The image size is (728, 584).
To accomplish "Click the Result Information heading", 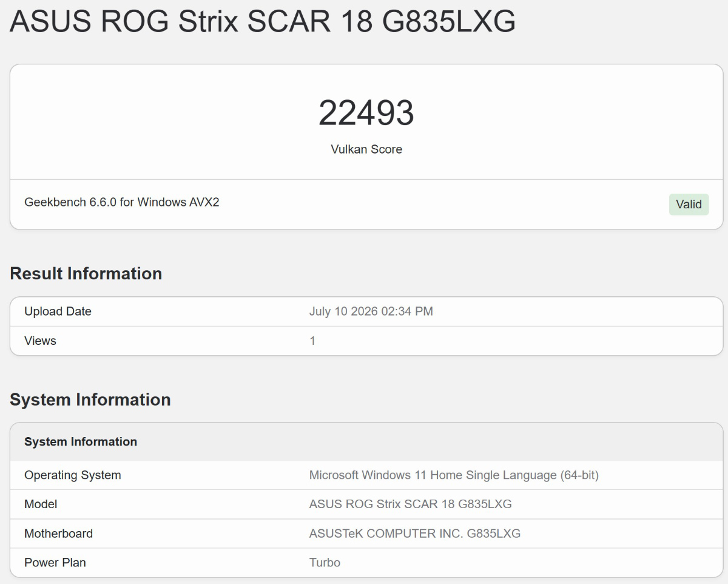I will [x=86, y=274].
